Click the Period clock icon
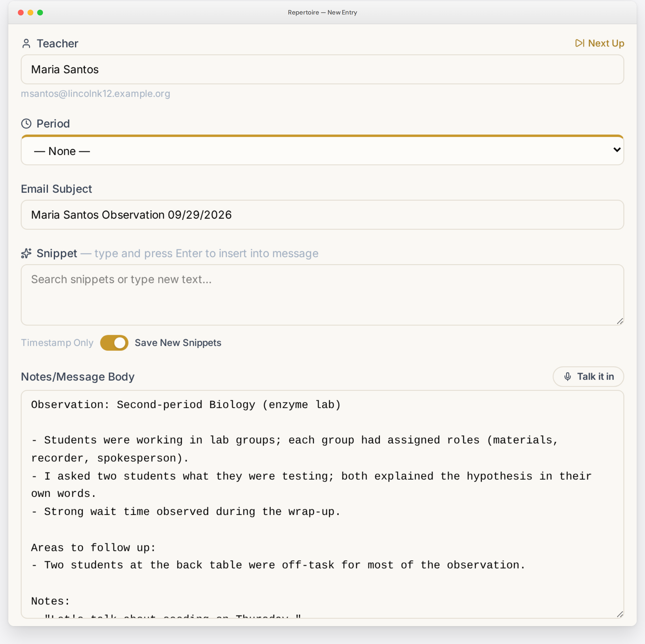645x644 pixels. 26,124
